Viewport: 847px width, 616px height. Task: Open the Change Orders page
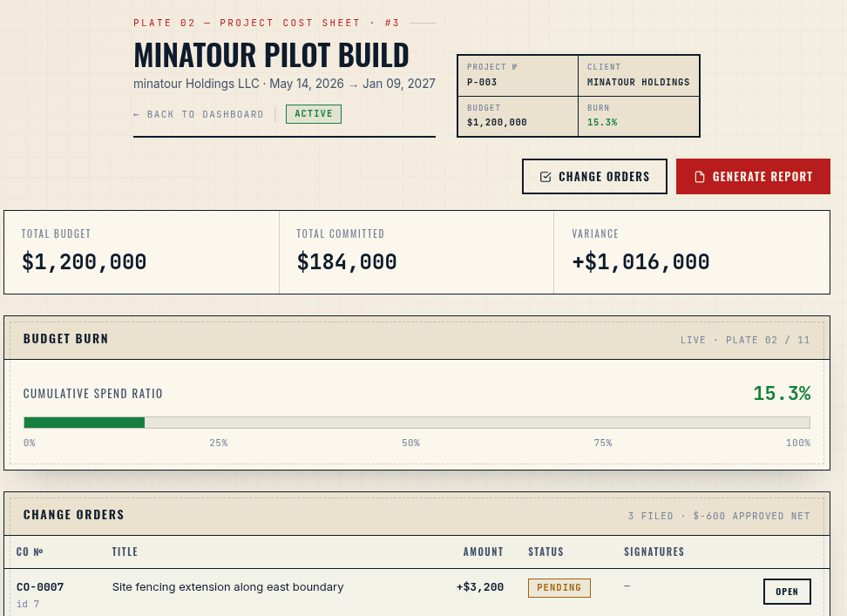[595, 177]
